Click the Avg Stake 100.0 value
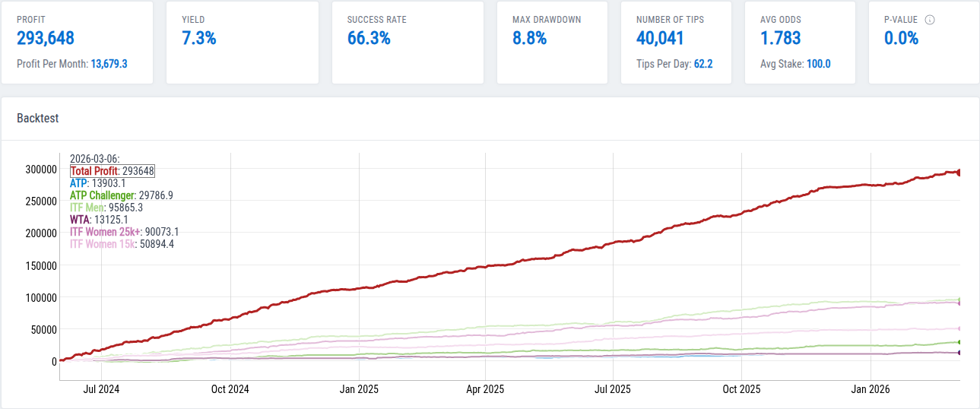980x409 pixels. point(818,64)
